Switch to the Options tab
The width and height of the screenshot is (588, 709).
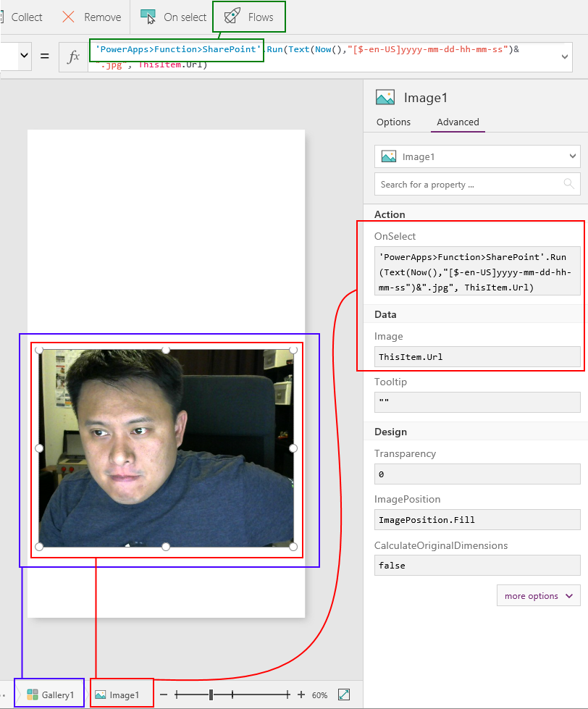[393, 122]
